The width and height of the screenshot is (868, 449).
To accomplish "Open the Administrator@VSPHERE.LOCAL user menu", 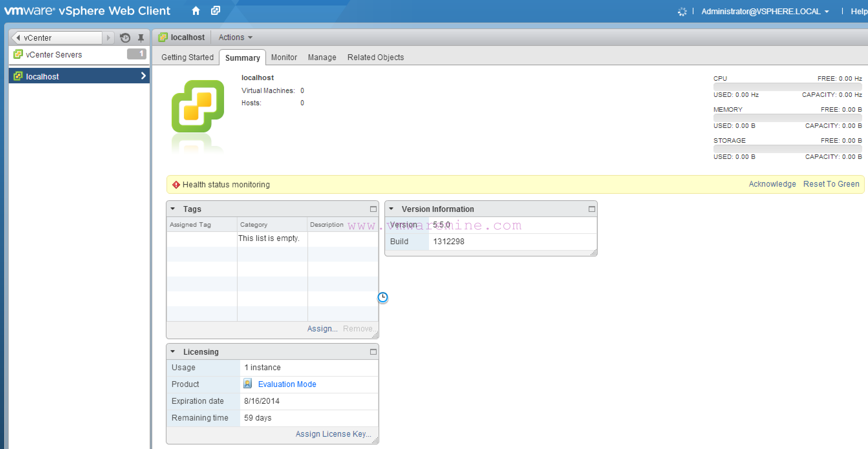I will tap(765, 11).
